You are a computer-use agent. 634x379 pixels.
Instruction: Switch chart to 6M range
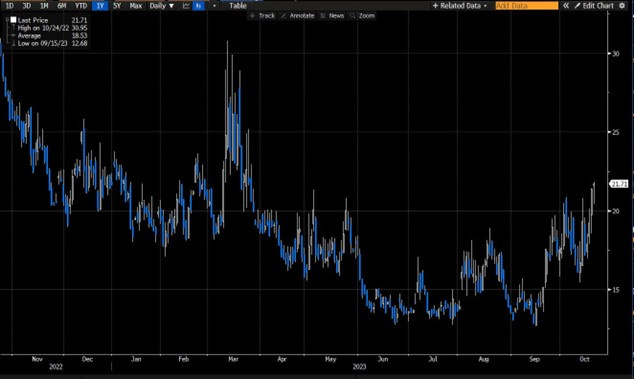[61, 6]
